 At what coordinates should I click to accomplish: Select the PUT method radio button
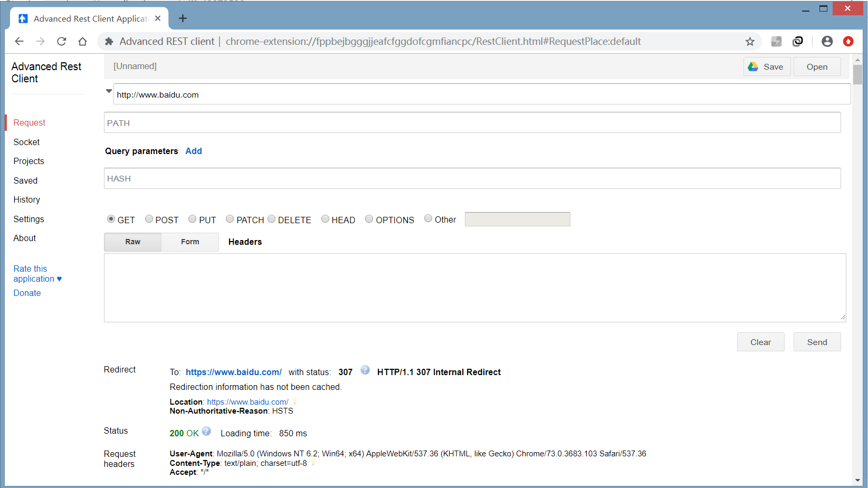[x=193, y=219]
